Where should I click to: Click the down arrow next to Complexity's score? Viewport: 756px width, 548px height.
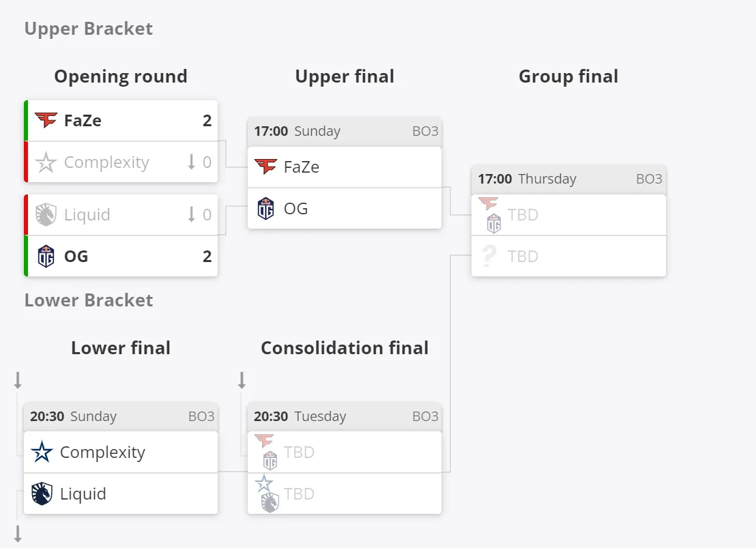pos(192,162)
